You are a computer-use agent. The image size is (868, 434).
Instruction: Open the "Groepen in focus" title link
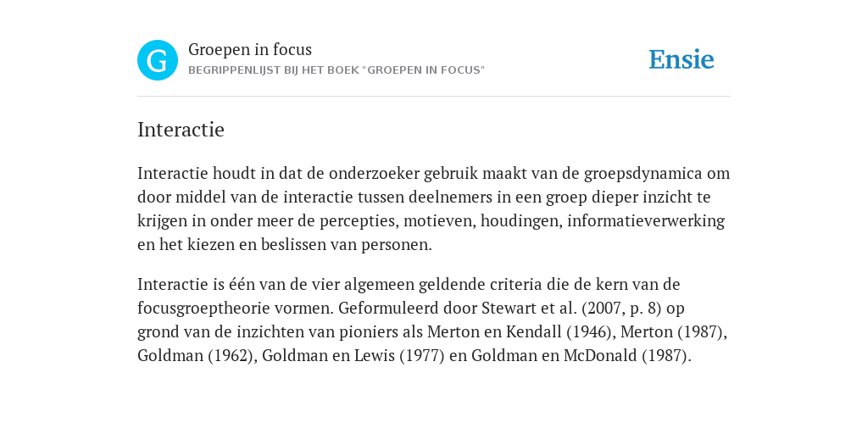pyautogui.click(x=250, y=50)
